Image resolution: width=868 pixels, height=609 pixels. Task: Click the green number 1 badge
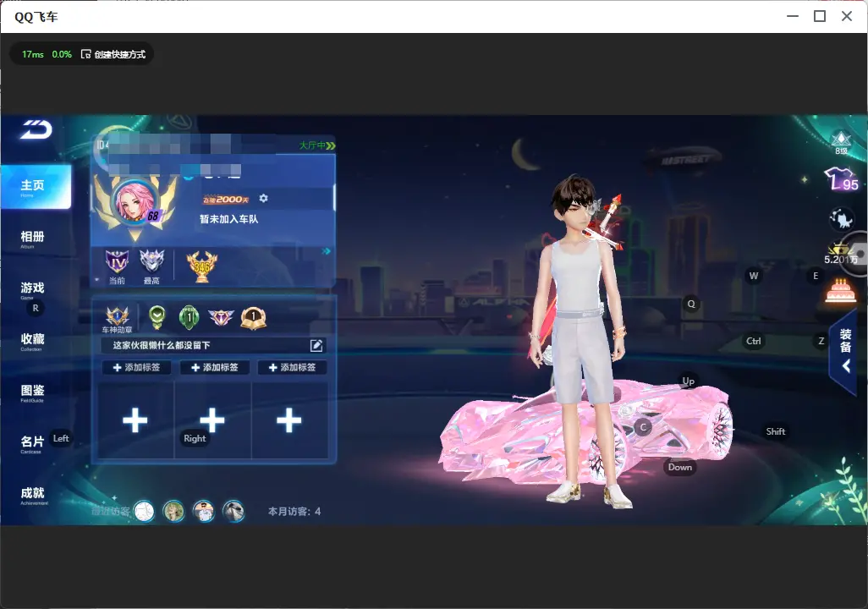tap(189, 317)
